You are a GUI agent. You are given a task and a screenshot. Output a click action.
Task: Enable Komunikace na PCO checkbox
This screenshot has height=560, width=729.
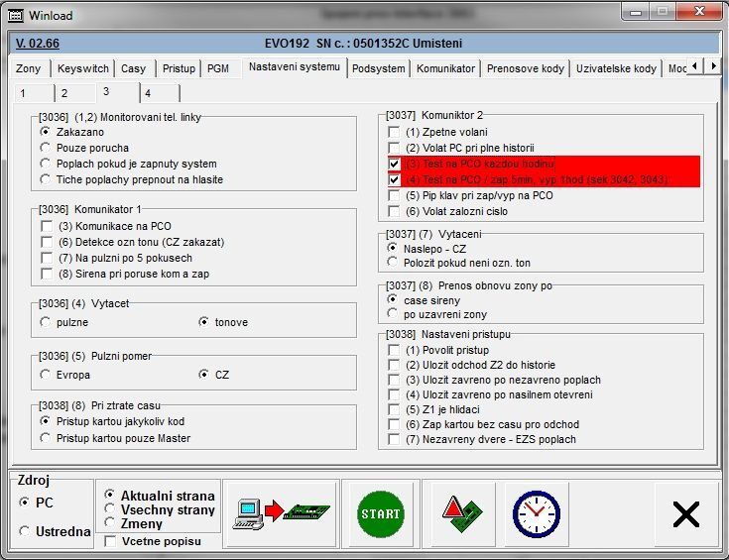pos(47,226)
